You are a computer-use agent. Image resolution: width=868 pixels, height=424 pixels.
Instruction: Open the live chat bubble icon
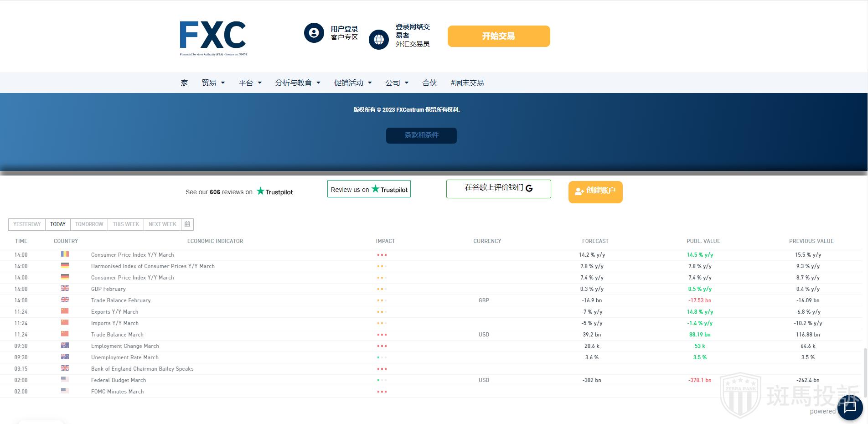tap(850, 407)
